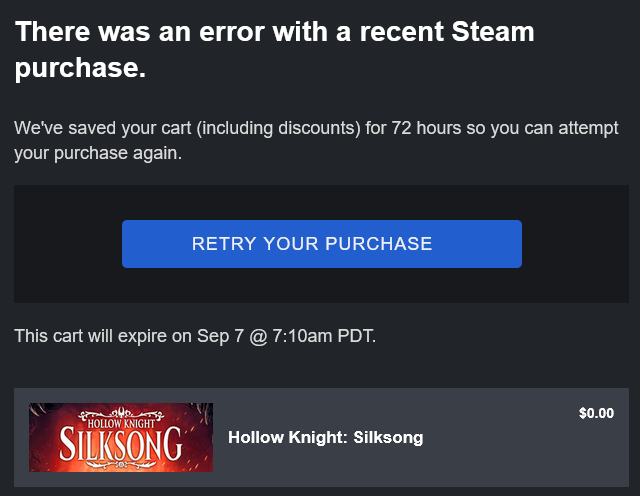The width and height of the screenshot is (640, 496).
Task: Click 'your purchase again.' in the message
Action: pos(97,154)
